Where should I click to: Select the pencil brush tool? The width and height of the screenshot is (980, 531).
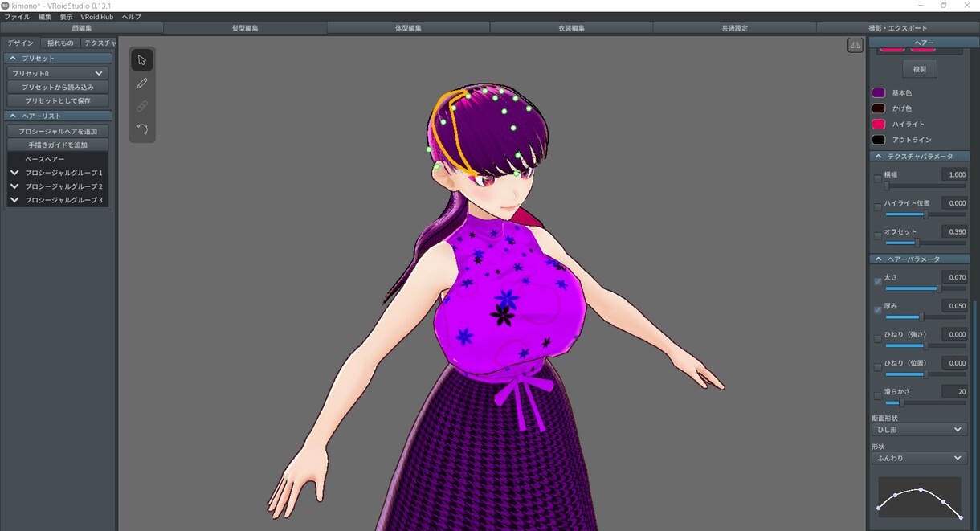coord(142,83)
